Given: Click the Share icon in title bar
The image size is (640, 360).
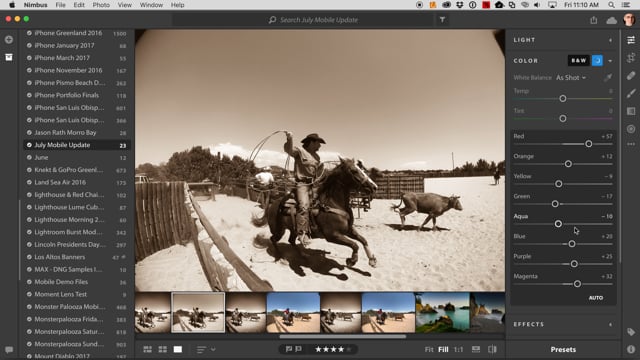Looking at the screenshot, I should pyautogui.click(x=593, y=20).
